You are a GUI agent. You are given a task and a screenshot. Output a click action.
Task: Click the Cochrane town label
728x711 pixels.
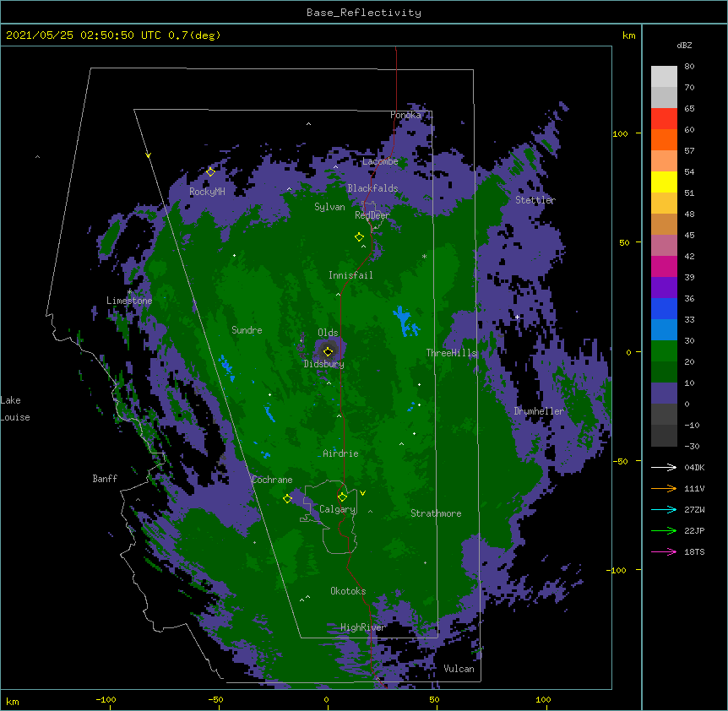pos(272,480)
